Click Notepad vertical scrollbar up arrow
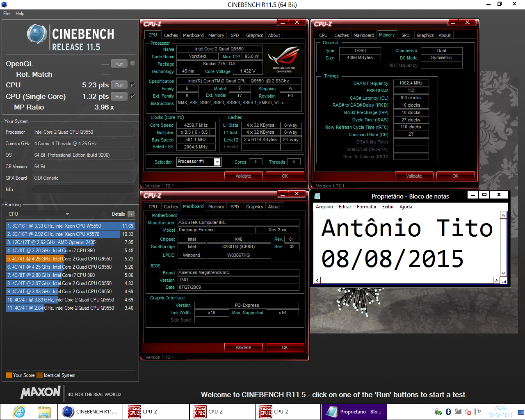Viewport: 525px width, 420px height. pos(504,215)
